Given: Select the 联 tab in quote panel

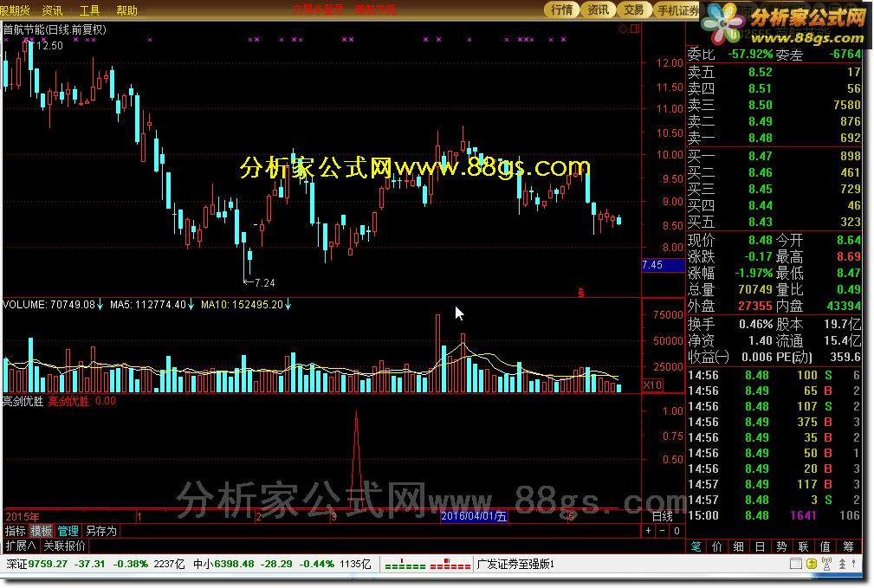Looking at the screenshot, I should click(803, 546).
